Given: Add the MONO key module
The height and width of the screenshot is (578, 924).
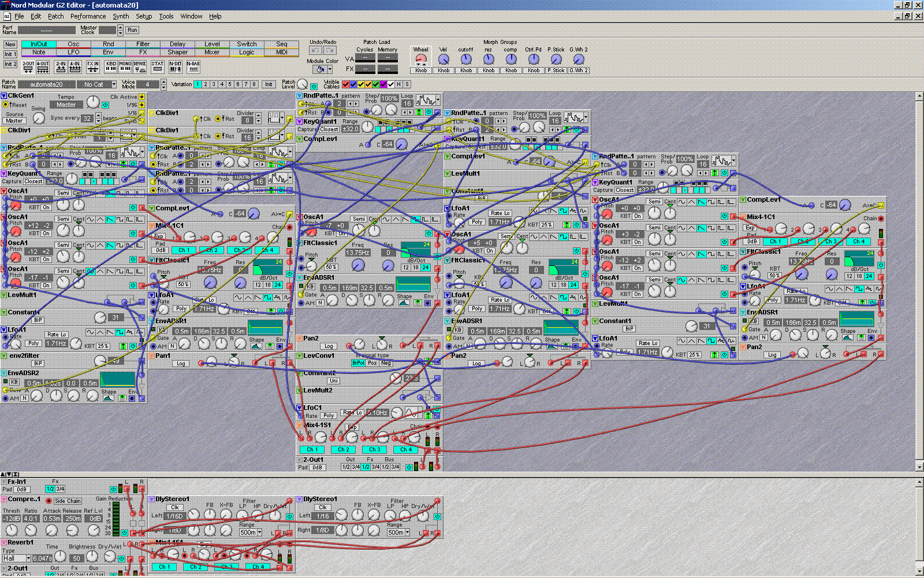Looking at the screenshot, I should pos(125,67).
